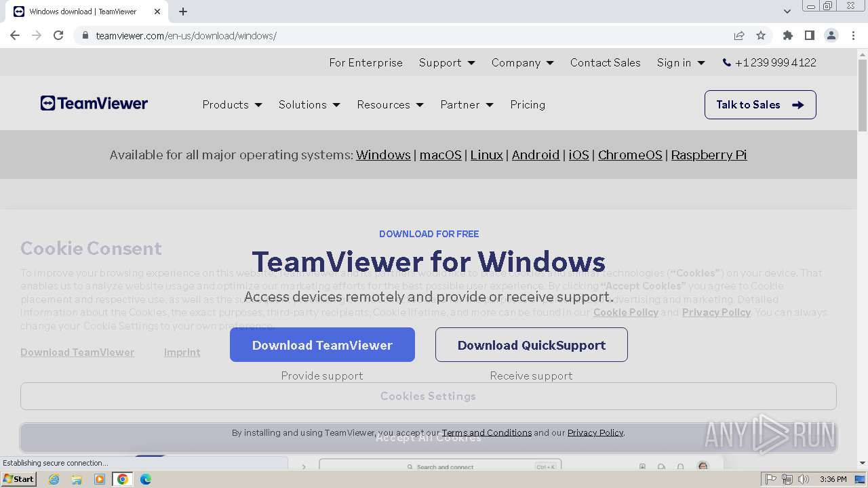
Task: Open For Enterprise link
Action: [366, 62]
